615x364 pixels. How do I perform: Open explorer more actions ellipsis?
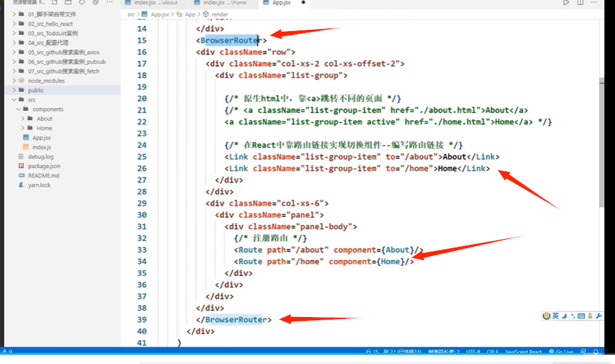(109, 3)
